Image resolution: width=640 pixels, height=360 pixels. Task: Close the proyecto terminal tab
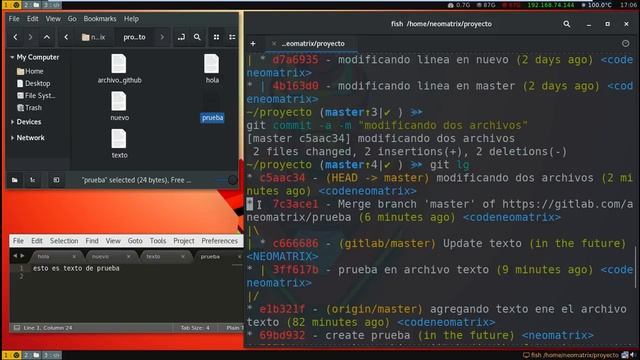point(274,44)
